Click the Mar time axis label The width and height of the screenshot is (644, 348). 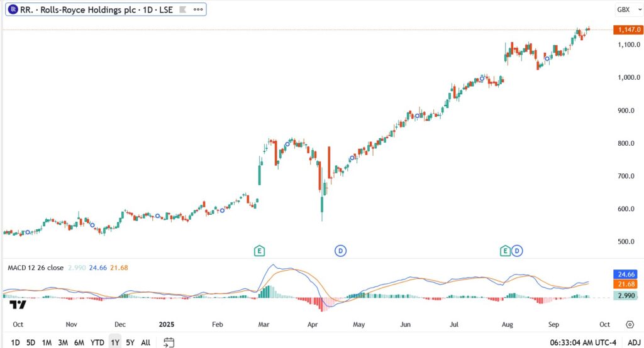264,324
